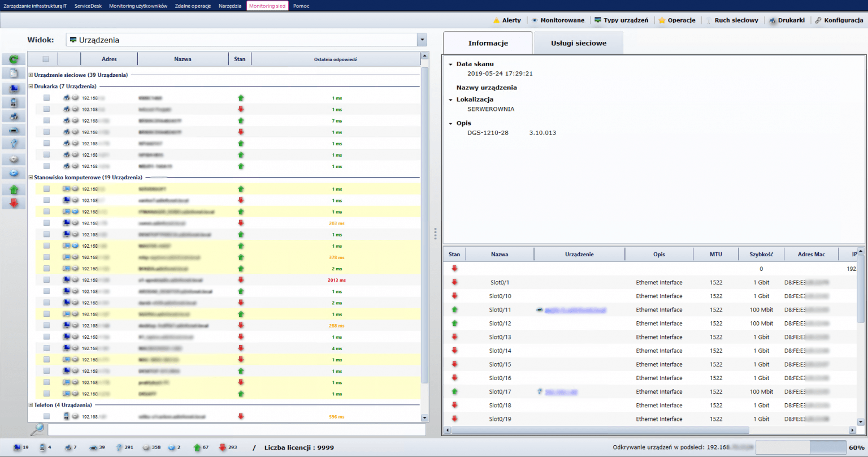Viewport: 868px width, 457px height.
Task: Collapse the Drukarka device group
Action: [32, 86]
